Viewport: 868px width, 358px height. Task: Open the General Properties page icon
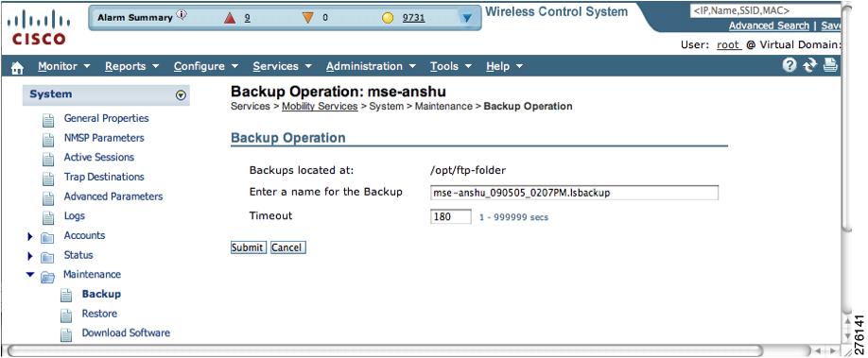pos(49,120)
